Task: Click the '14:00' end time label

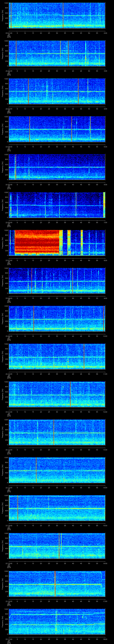Action: [105, 488]
